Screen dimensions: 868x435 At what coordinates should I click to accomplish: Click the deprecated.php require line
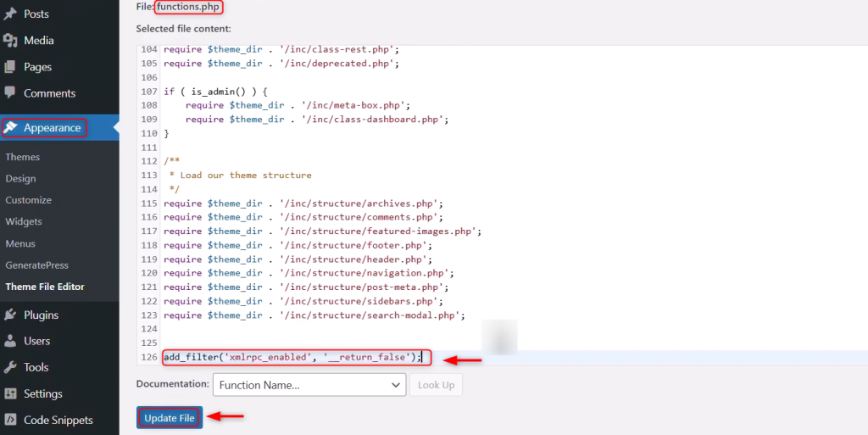(x=281, y=63)
